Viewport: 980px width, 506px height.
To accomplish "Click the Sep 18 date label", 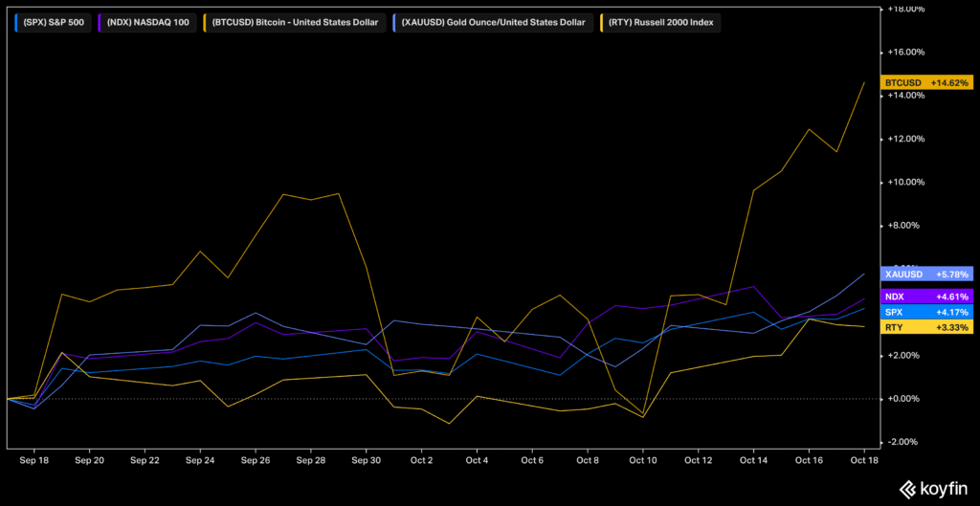I will tap(33, 458).
